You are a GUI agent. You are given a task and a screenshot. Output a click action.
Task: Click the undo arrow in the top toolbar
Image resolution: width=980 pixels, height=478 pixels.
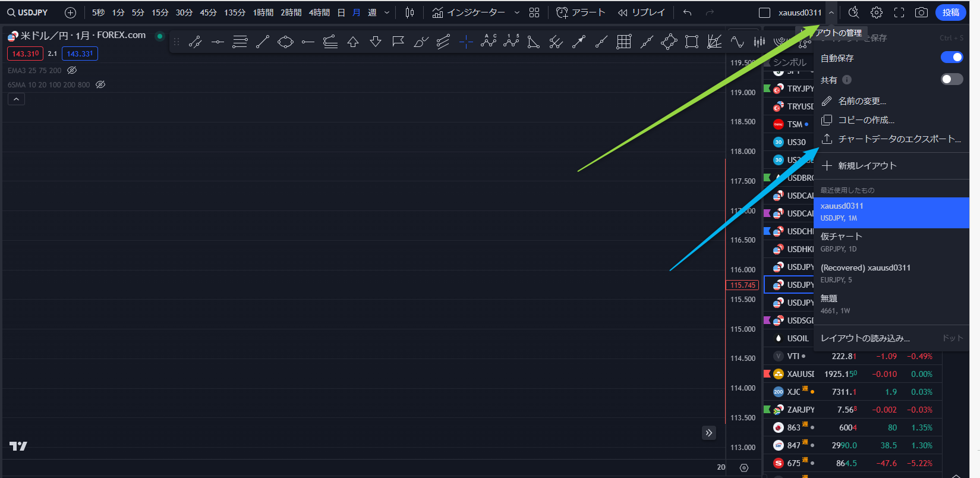tap(688, 12)
